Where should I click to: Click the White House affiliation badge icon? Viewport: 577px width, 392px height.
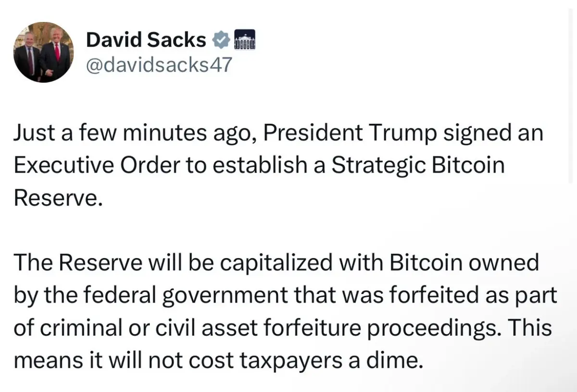pos(244,40)
